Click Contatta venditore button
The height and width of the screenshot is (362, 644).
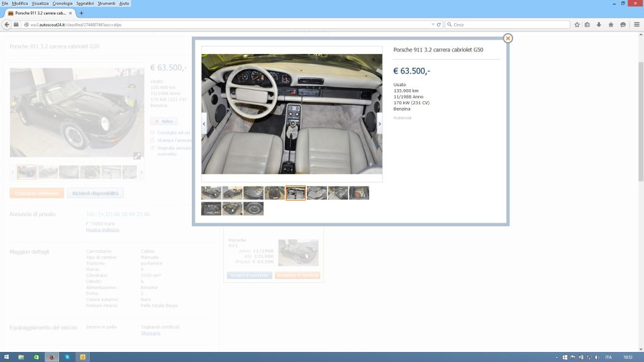point(37,194)
